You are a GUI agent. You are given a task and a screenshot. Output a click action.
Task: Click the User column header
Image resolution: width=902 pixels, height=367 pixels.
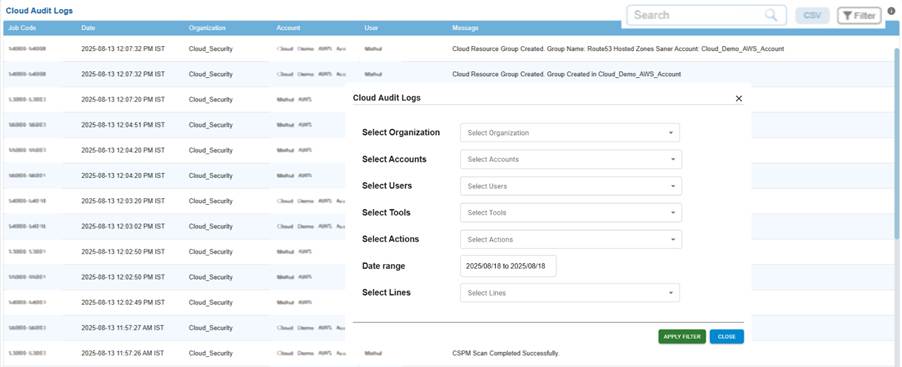pos(370,28)
